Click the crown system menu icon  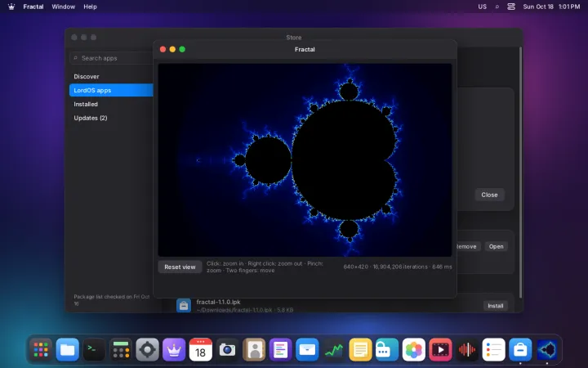pyautogui.click(x=11, y=7)
